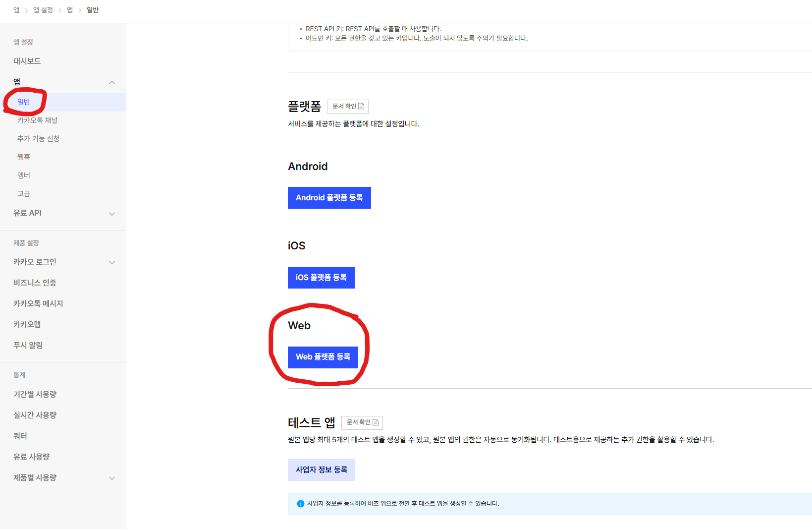Open 카카오맵 in the sidebar
This screenshot has height=529, width=812.
click(27, 324)
